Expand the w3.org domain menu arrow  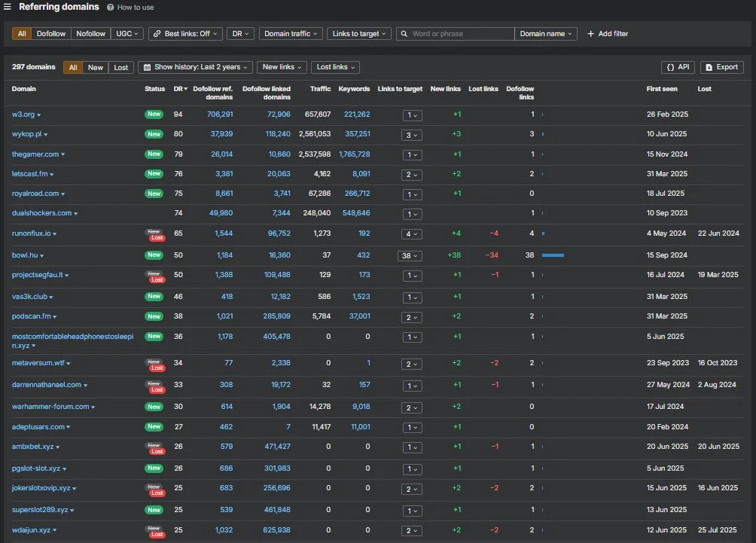39,115
